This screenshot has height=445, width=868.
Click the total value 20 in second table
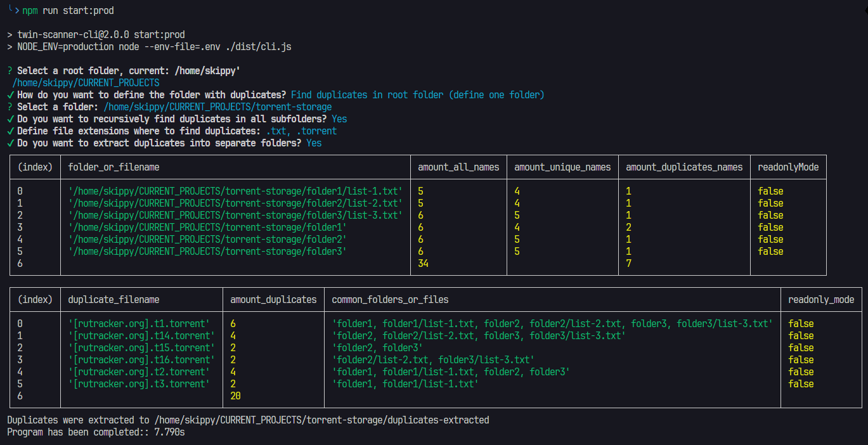[x=235, y=396]
